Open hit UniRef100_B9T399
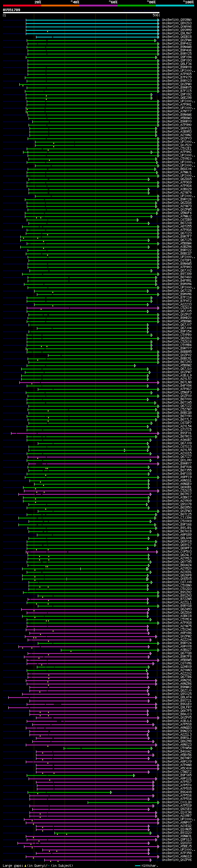197x868 pixels. tap(176, 274)
